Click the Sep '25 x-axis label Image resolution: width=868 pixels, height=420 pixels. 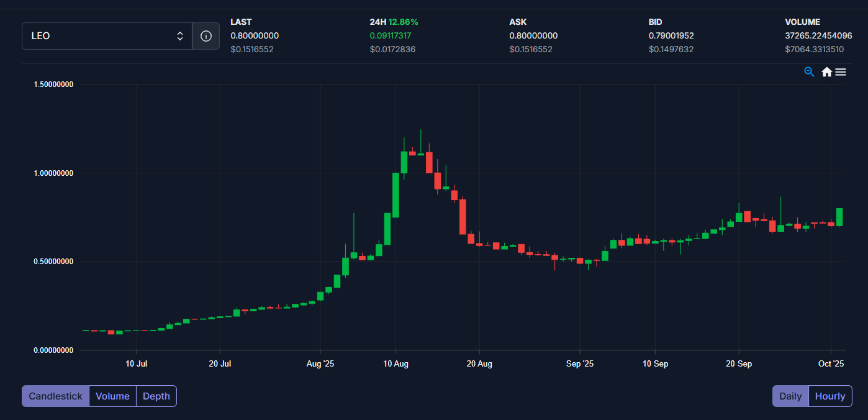point(580,364)
